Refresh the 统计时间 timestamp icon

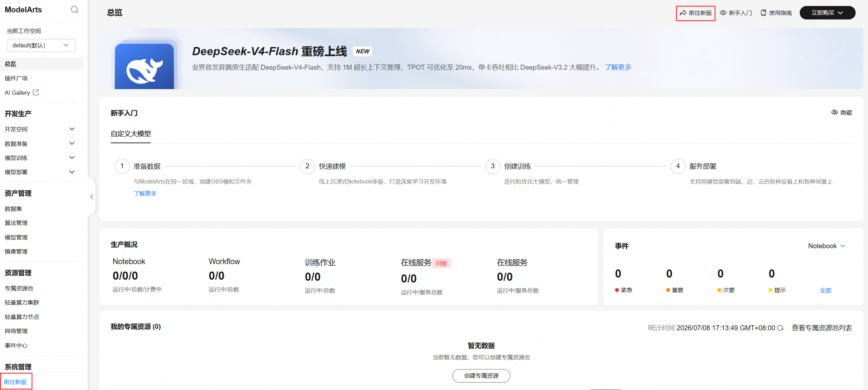pyautogui.click(x=780, y=328)
